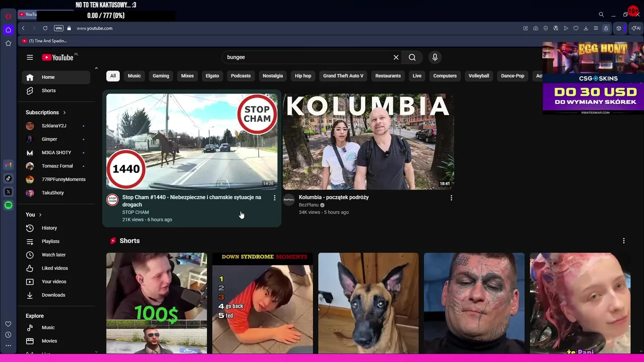Screen dimensions: 644x362
Task: Open the bookmarks star in Opera sidebar
Action: coord(8,43)
